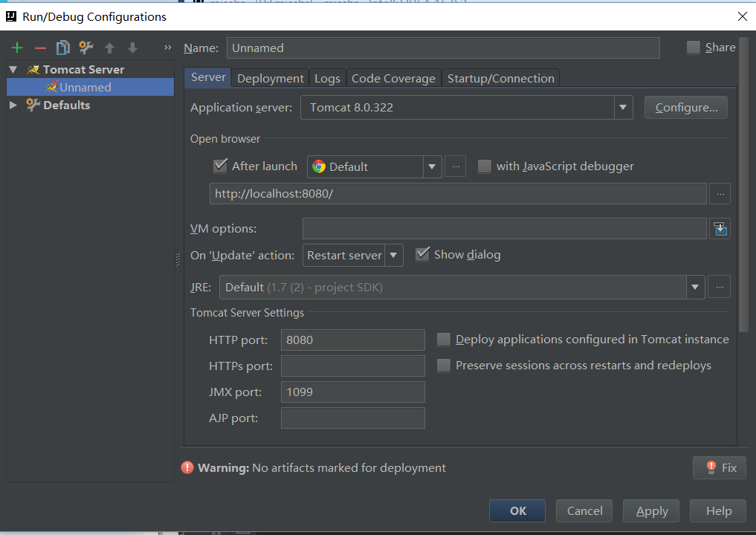Open edit defaults wrench icon in toolbar

[x=86, y=48]
